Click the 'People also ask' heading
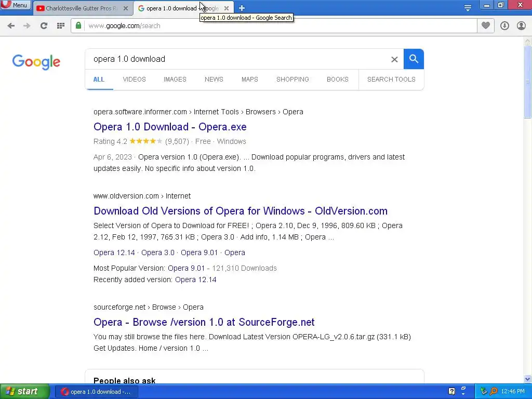532x399 pixels. pyautogui.click(x=125, y=381)
